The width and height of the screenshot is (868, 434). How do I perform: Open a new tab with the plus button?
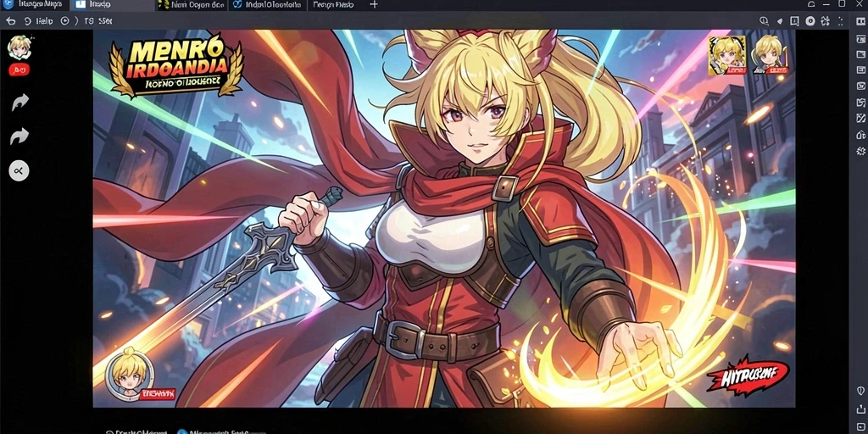[x=374, y=4]
